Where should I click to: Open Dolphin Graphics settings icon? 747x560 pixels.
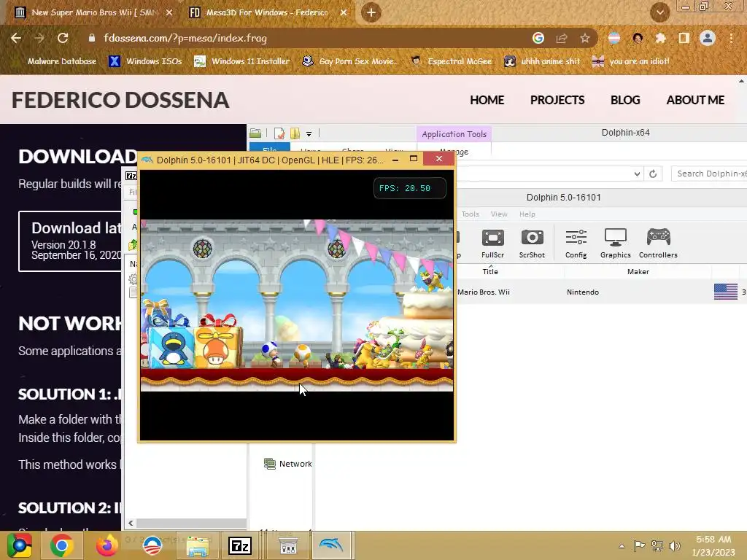coord(615,244)
